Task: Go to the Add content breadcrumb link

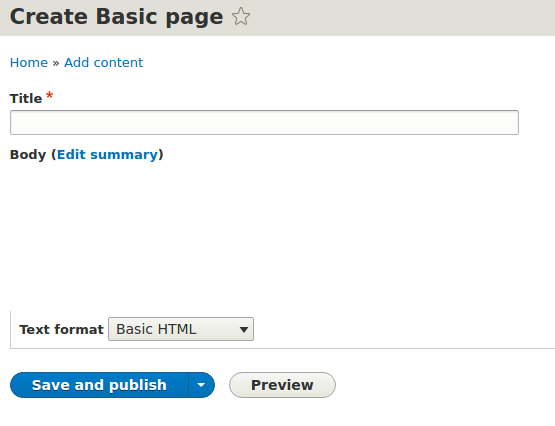Action: click(x=103, y=63)
